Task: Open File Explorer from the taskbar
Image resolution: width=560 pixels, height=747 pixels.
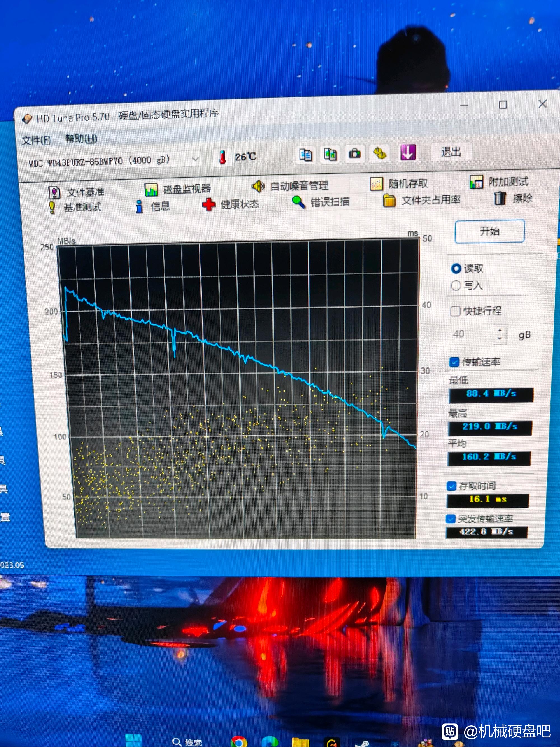Action: (x=300, y=742)
